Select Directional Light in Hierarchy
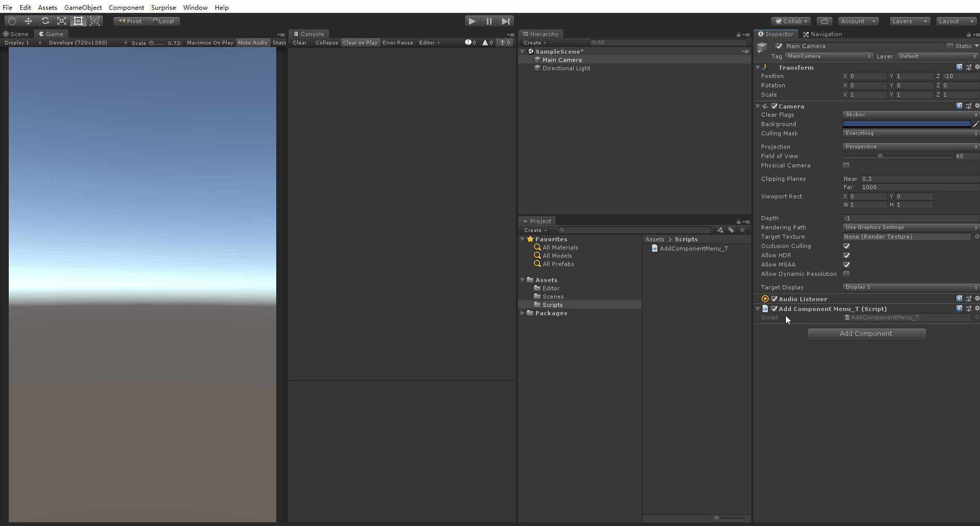This screenshot has height=526, width=980. click(566, 68)
